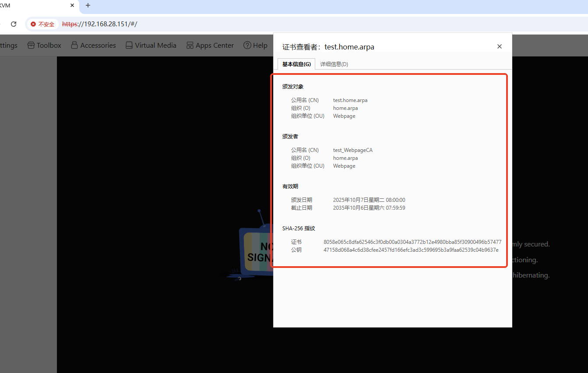The width and height of the screenshot is (588, 373).
Task: Open a new browser tab with plus icon
Action: click(88, 5)
